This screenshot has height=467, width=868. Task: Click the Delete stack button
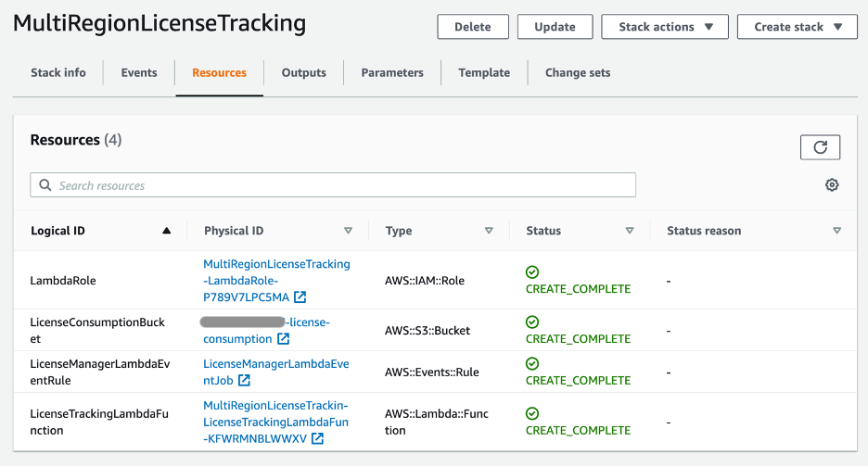[473, 27]
